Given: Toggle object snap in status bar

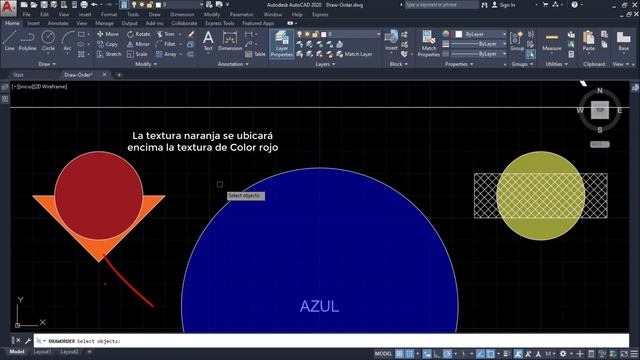Looking at the screenshot, I should pyautogui.click(x=491, y=354).
